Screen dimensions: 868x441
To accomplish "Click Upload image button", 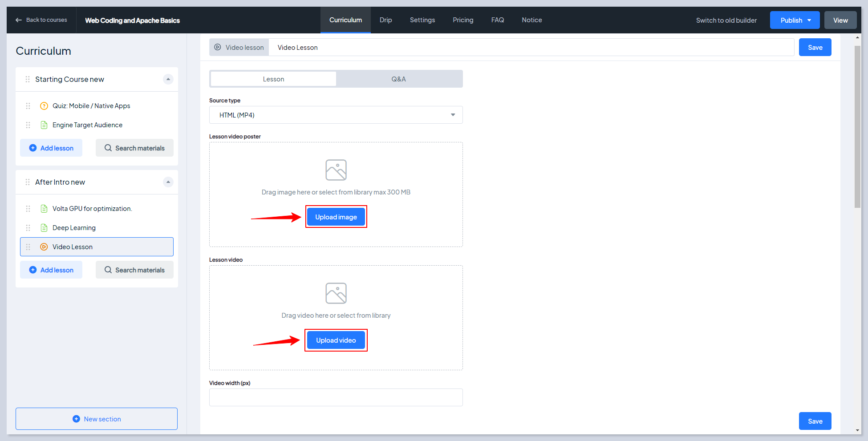I will click(336, 217).
